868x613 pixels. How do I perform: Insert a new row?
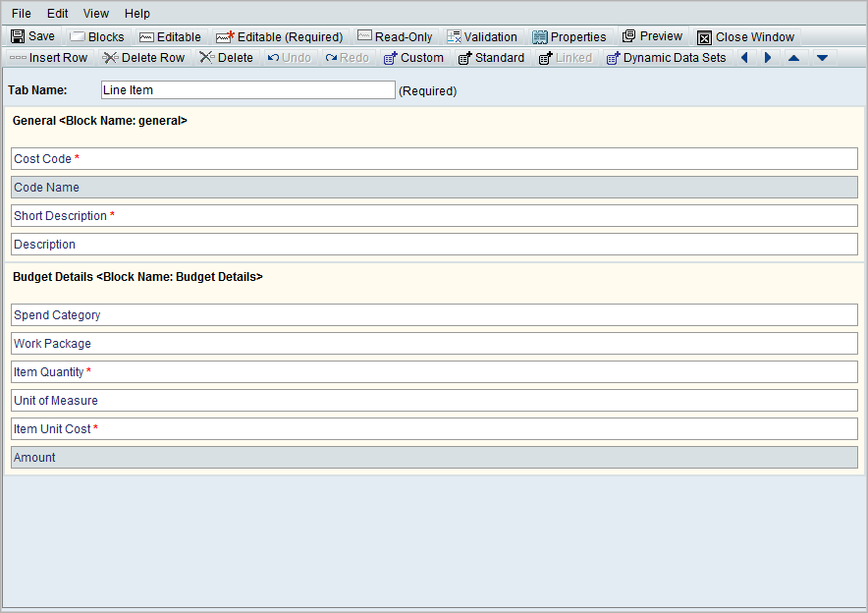click(48, 58)
